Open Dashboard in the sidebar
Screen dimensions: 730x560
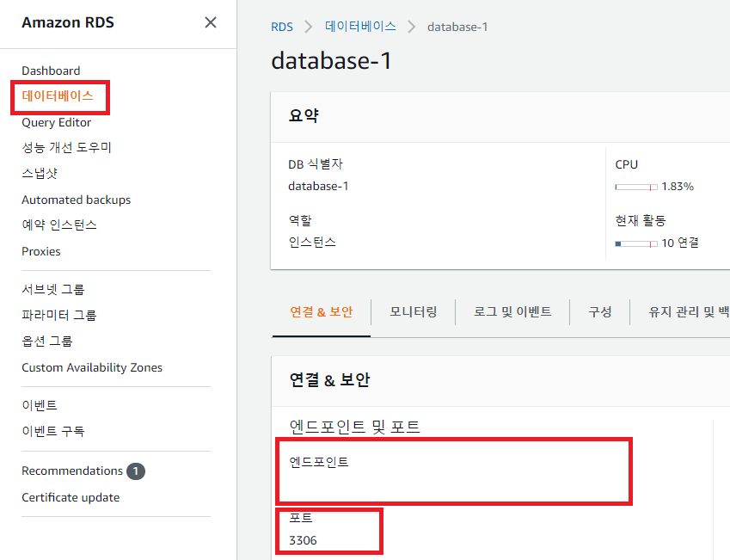51,71
